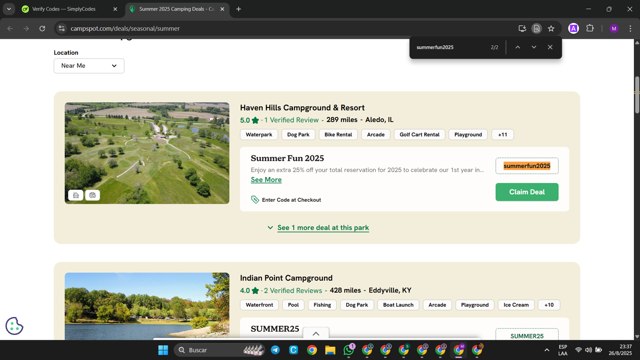Screen dimensions: 640x360
Task: Bookmark this page with star icon
Action: click(551, 29)
